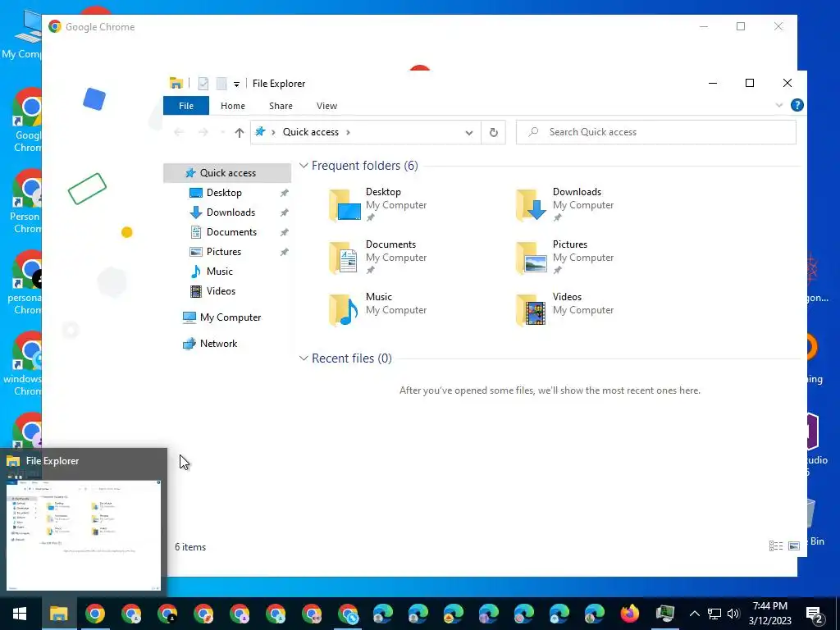Screen dimensions: 840x630
Task: Expand the ribbon with the chevron near Help
Action: tap(779, 105)
